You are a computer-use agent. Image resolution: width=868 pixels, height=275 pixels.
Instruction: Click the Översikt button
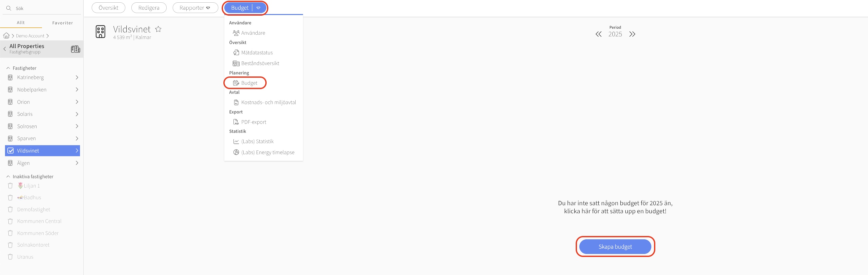(108, 8)
